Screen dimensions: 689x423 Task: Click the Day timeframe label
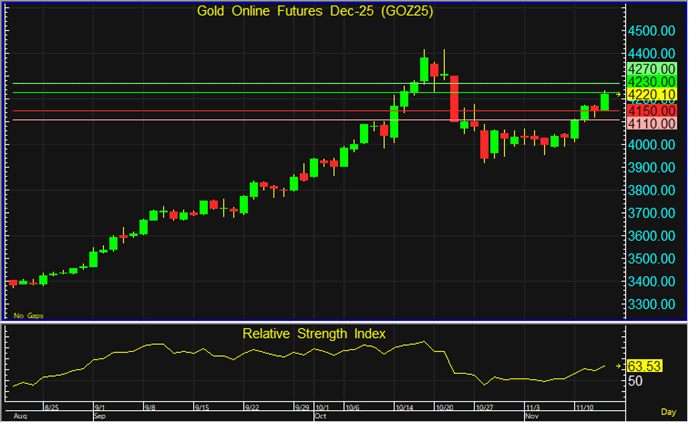point(669,411)
